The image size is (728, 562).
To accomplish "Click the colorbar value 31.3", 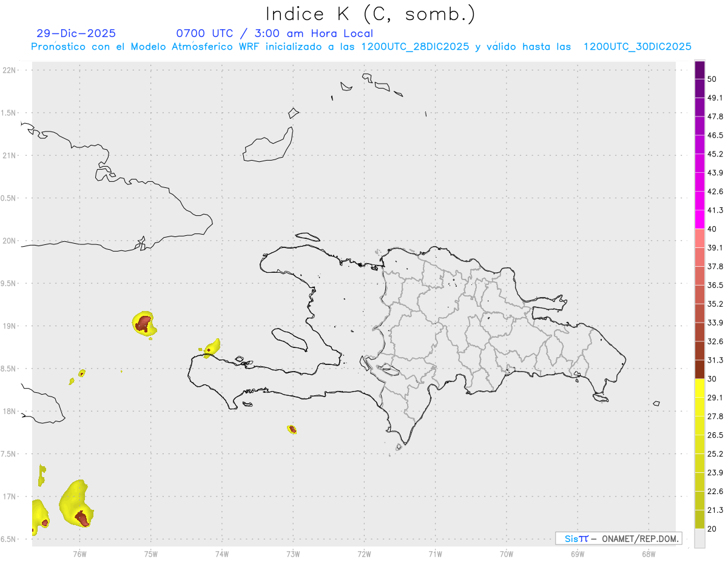I will pos(715,360).
